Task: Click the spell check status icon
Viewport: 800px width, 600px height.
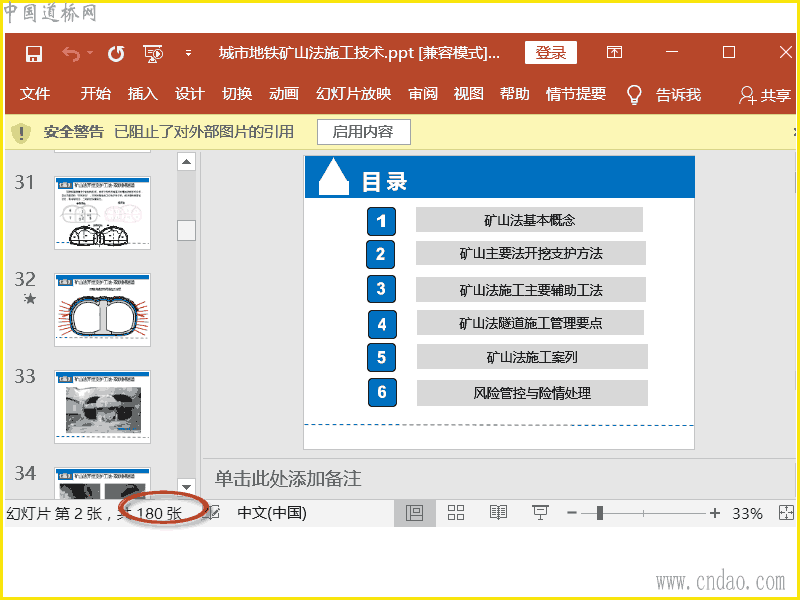Action: tap(213, 513)
